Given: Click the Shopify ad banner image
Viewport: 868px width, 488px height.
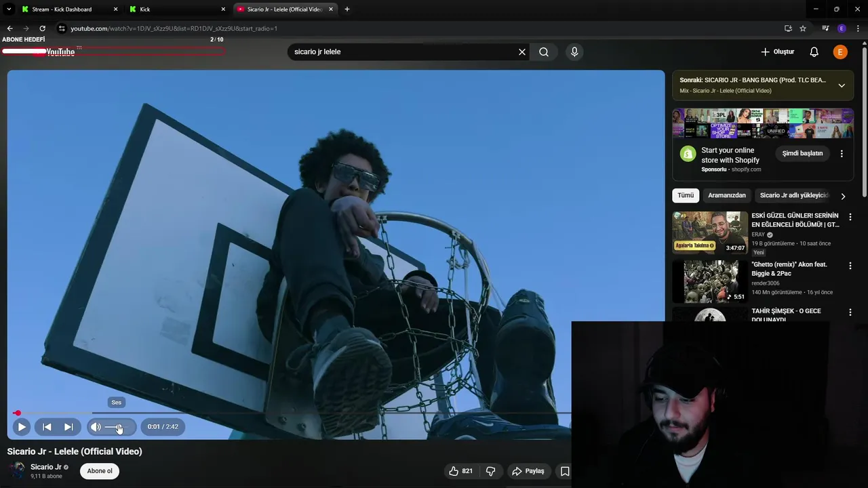Looking at the screenshot, I should click(x=763, y=123).
